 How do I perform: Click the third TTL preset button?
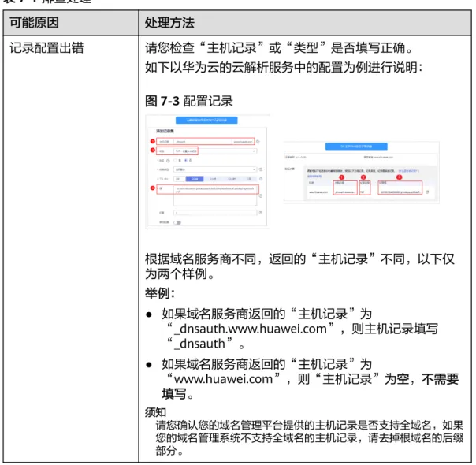pos(232,179)
